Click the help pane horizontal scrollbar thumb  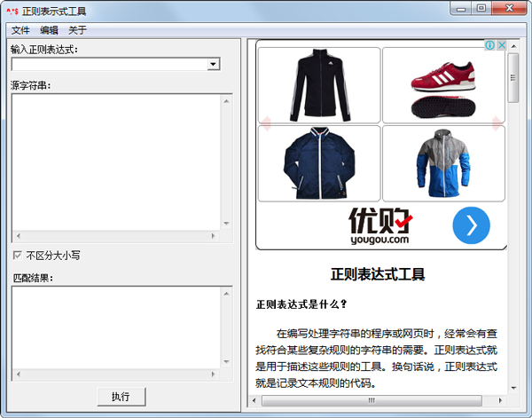click(372, 400)
